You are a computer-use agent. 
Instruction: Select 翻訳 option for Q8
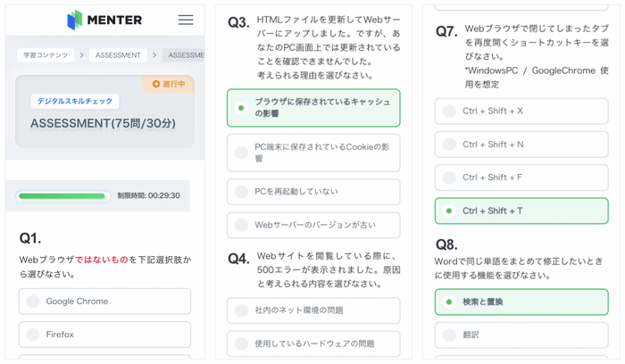click(521, 335)
